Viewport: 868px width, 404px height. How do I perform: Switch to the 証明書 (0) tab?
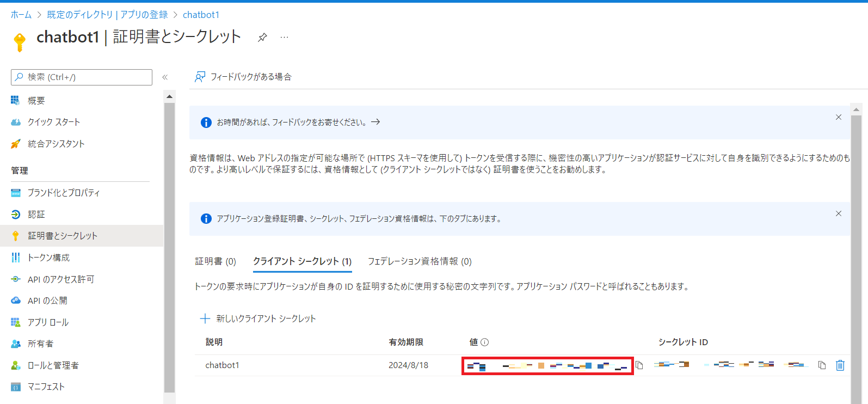coord(216,261)
